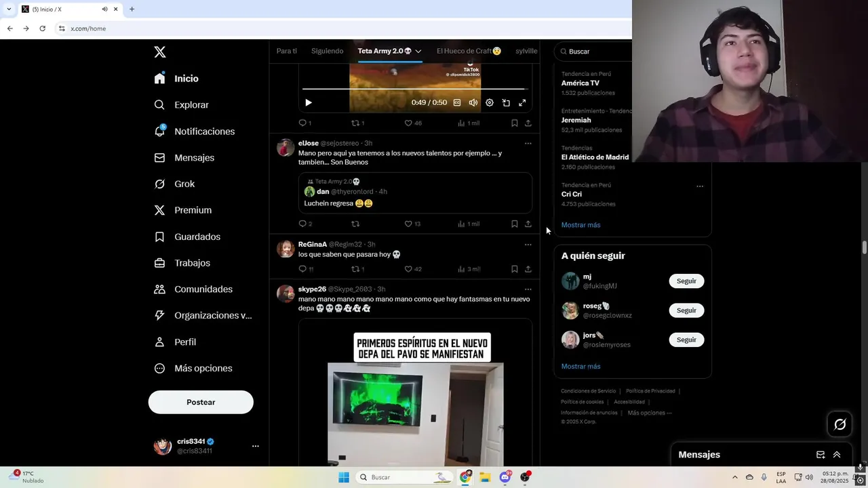The width and height of the screenshot is (868, 488).
Task: Bookmark the video post
Action: point(515,123)
